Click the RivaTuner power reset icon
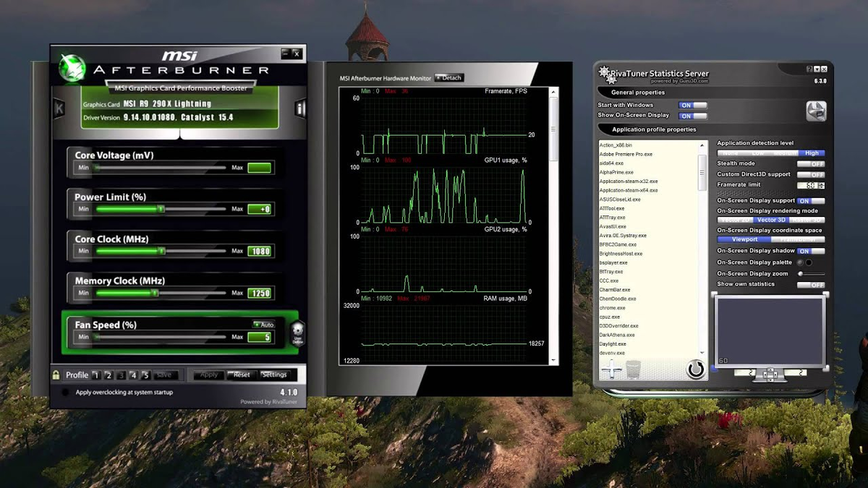Image resolution: width=868 pixels, height=488 pixels. point(696,369)
